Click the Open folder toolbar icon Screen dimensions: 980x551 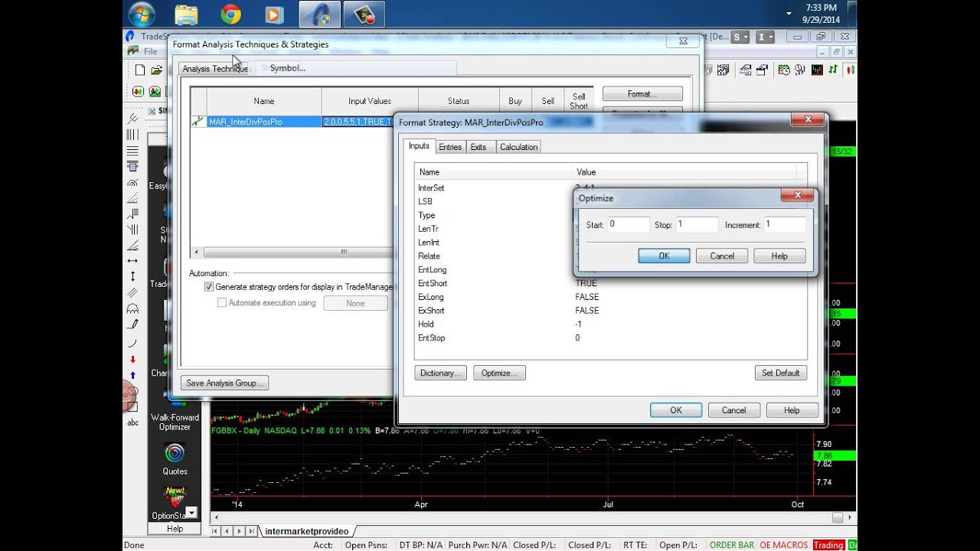tap(156, 70)
